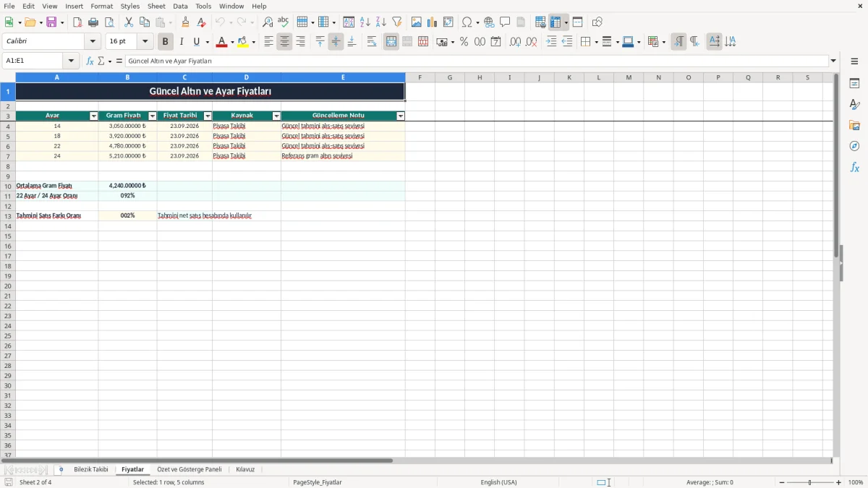Viewport: 868px width, 488px height.
Task: Click the zoom slider in status bar
Action: click(809, 482)
